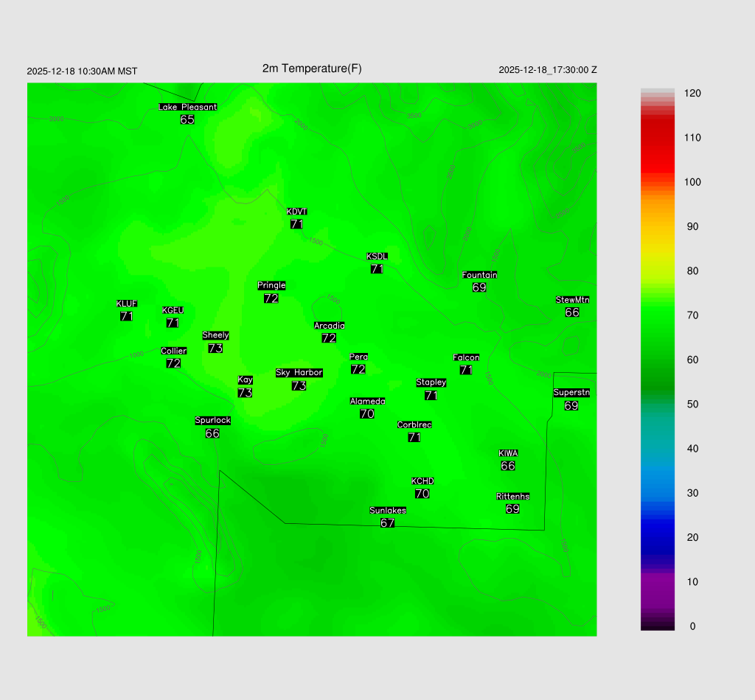
Task: Select the KLUF station label
Action: [x=126, y=304]
